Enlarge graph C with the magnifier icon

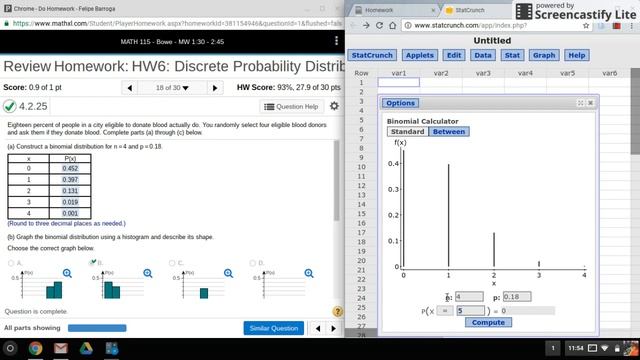pos(228,273)
